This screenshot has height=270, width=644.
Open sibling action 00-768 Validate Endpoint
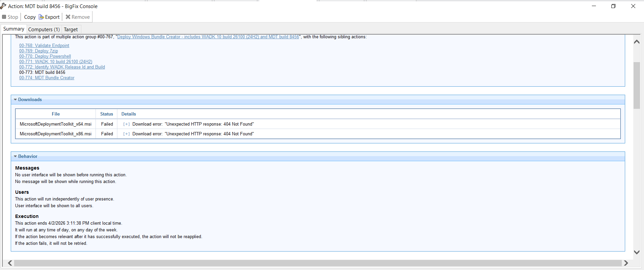[x=44, y=46]
